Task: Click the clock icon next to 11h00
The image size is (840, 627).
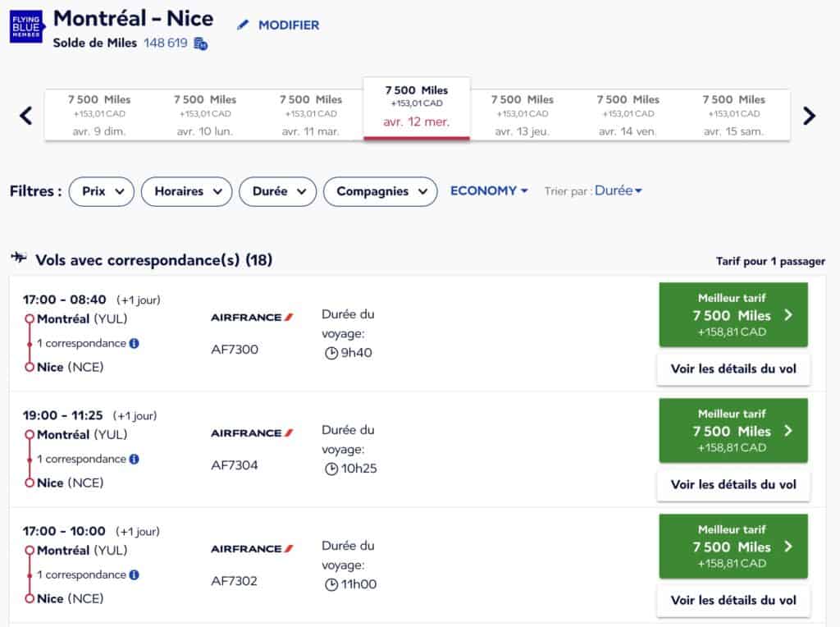Action: tap(331, 586)
